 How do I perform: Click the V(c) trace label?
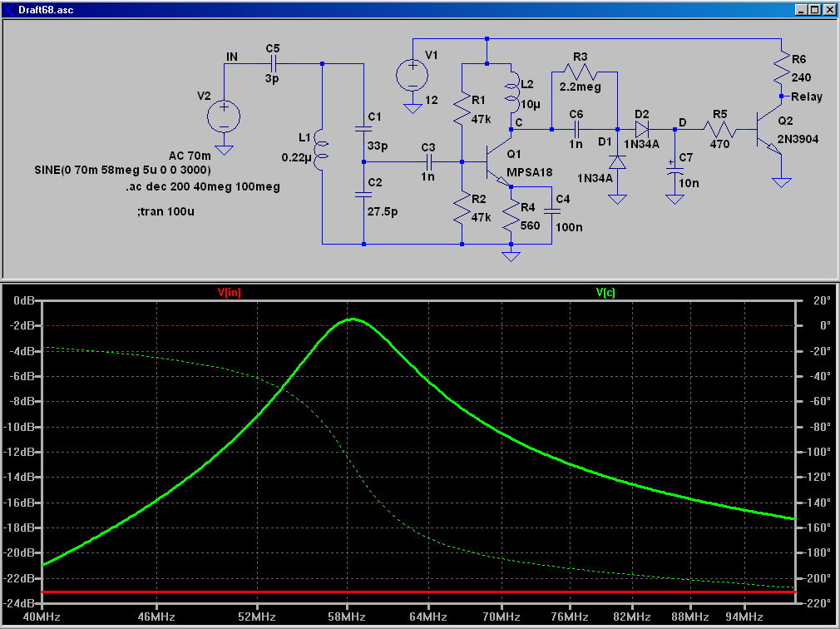click(x=606, y=293)
